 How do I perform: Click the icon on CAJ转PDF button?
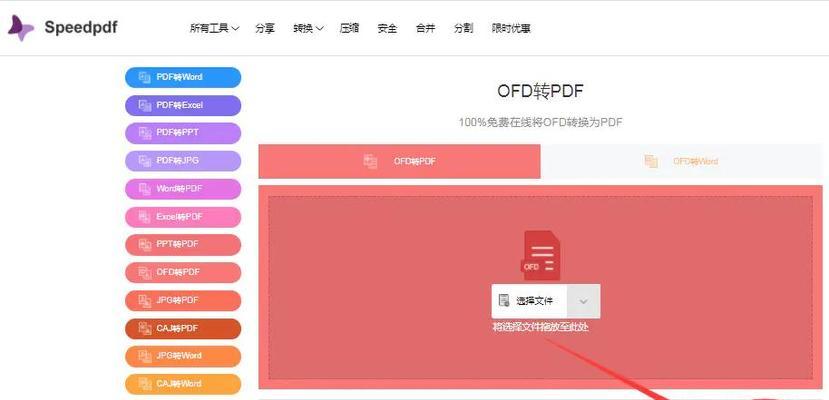(144, 328)
